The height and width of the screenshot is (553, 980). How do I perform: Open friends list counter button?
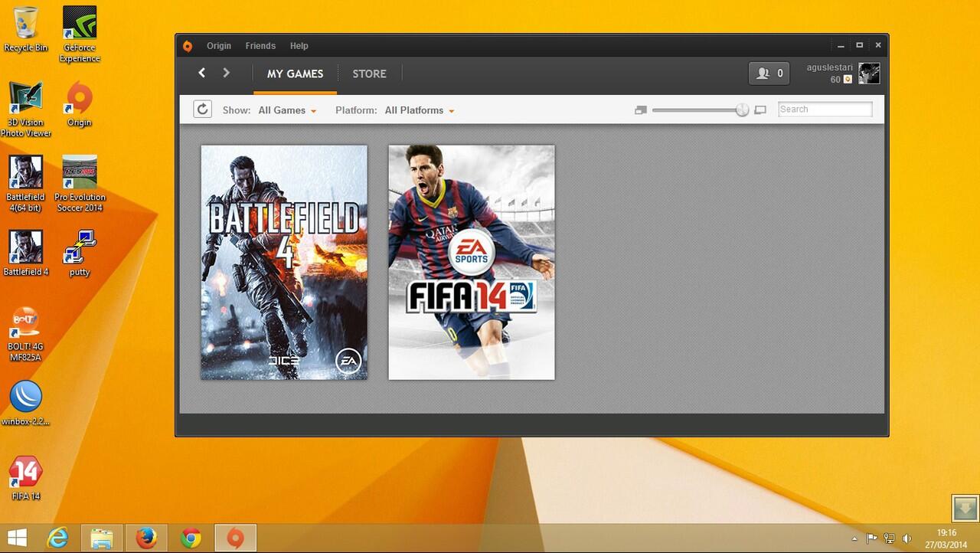(x=769, y=74)
